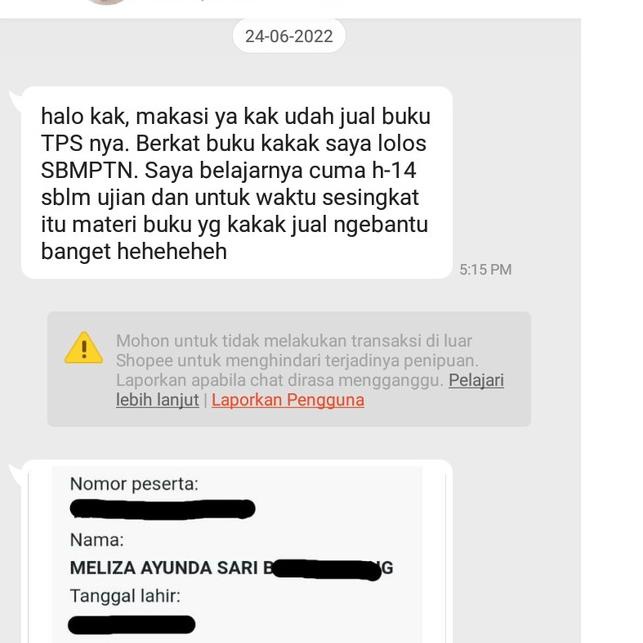Screen dimensions: 643x643
Task: Click the Laporkan Pengguna link
Action: pos(288,400)
